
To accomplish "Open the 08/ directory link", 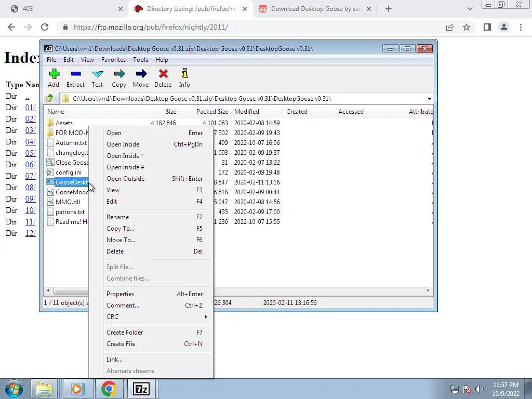I will click(x=30, y=188).
